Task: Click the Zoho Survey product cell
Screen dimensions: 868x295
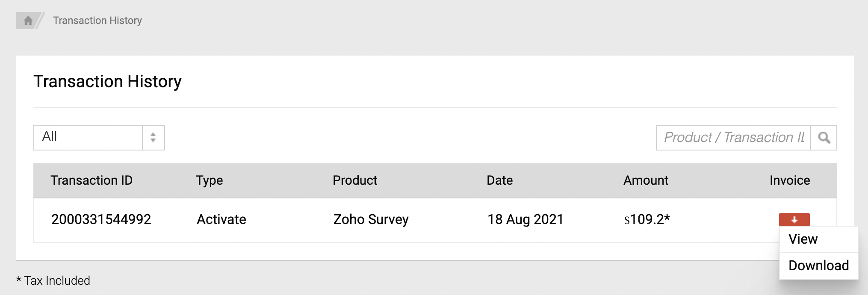Action: tap(371, 219)
